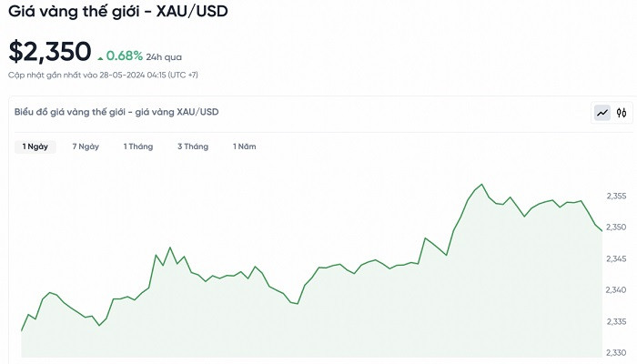Click the 2,355 y-axis label
This screenshot has width=637, height=364.
coord(616,196)
